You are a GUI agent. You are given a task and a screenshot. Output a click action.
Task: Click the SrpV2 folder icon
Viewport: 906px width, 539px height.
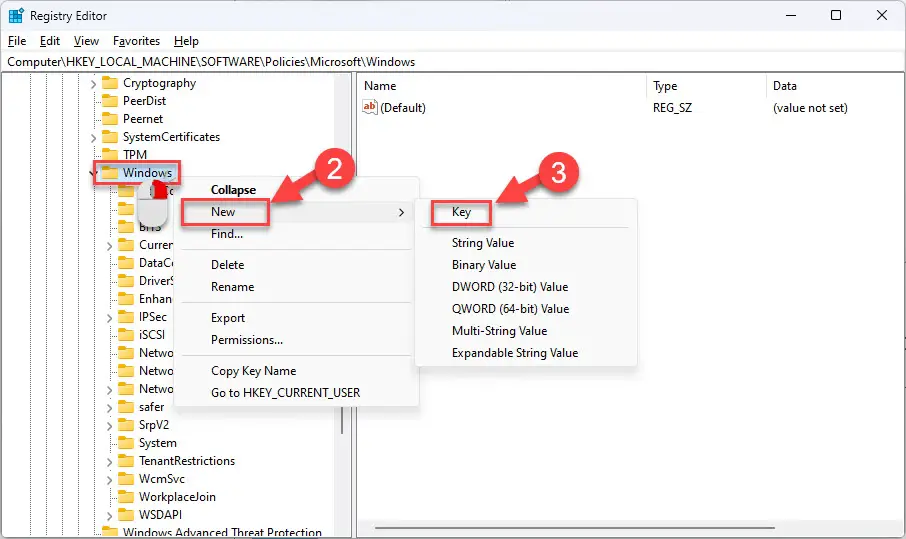coord(126,425)
